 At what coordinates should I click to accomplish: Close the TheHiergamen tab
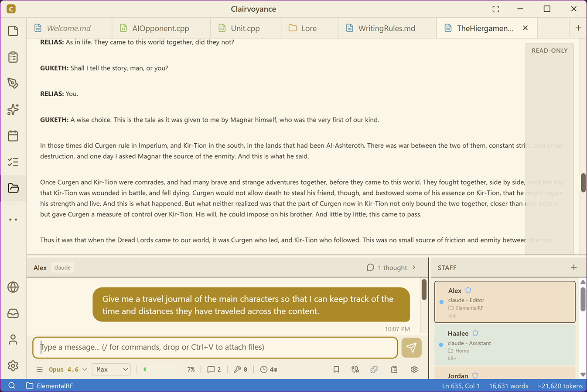pyautogui.click(x=526, y=28)
